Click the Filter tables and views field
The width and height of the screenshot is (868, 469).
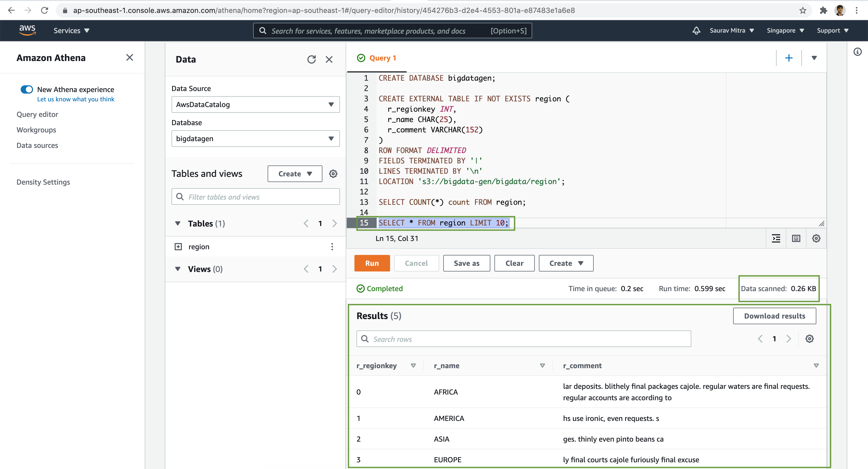pos(255,197)
